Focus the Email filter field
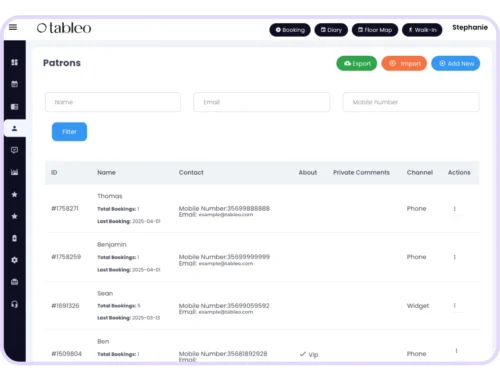 click(x=262, y=102)
